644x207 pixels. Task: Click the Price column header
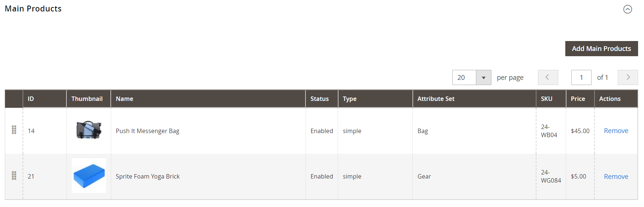pyautogui.click(x=577, y=99)
